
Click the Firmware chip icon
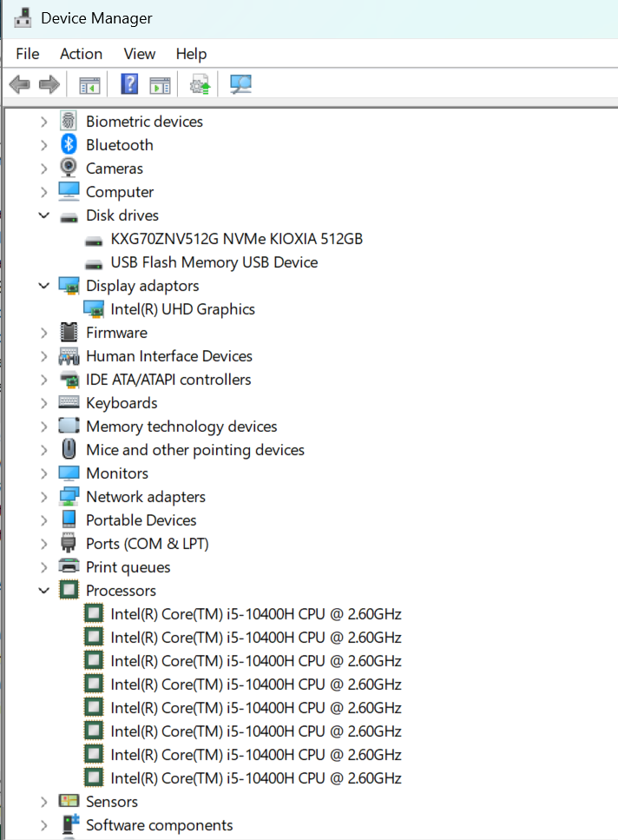[69, 332]
